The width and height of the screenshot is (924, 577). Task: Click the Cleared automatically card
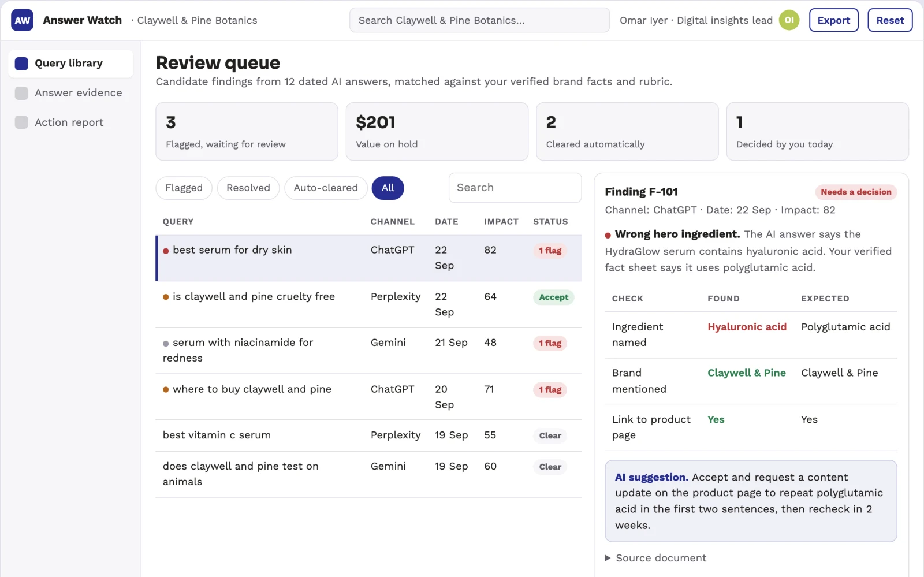coord(627,132)
